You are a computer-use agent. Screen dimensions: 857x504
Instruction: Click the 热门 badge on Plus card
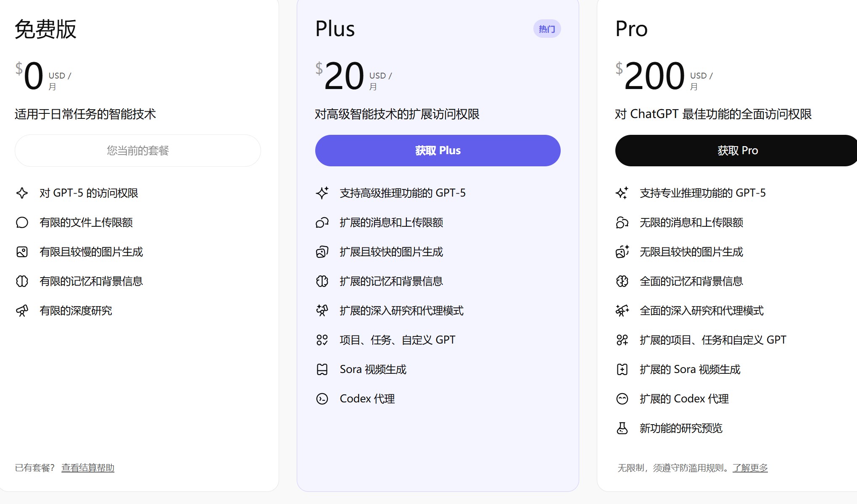pyautogui.click(x=547, y=29)
